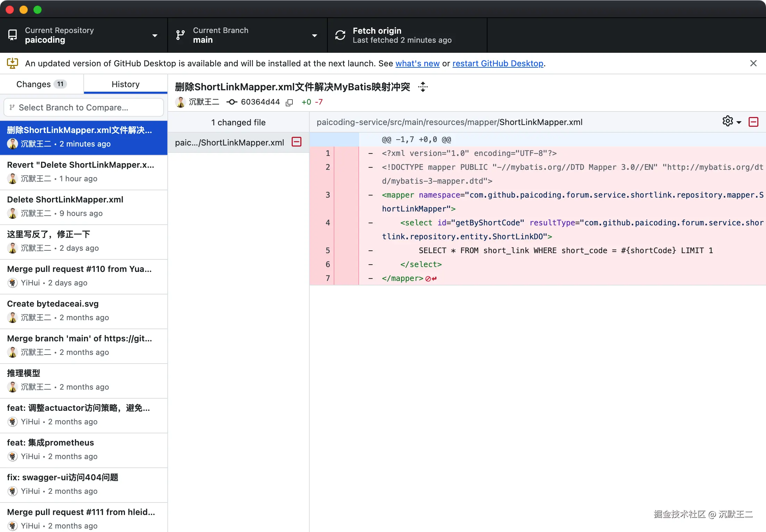Open the diff settings gear
Image resolution: width=766 pixels, height=532 pixels.
(x=727, y=122)
